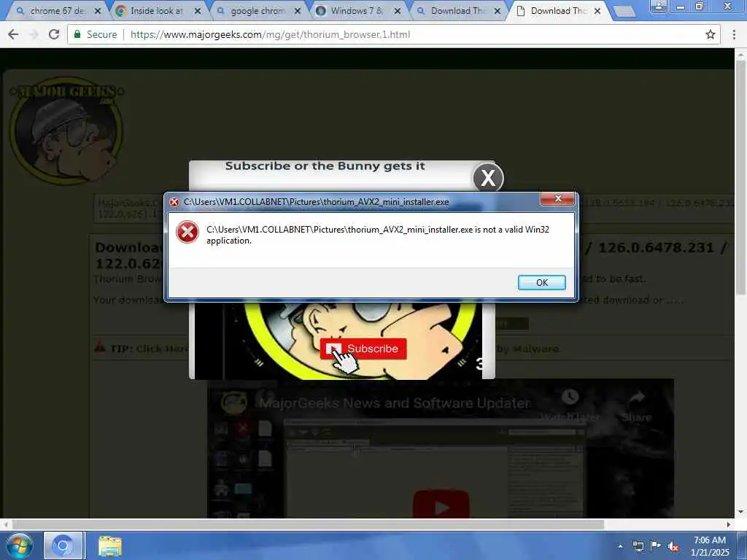Image resolution: width=747 pixels, height=560 pixels.
Task: Switch to the 'chrome 67 de' tab
Action: click(57, 10)
